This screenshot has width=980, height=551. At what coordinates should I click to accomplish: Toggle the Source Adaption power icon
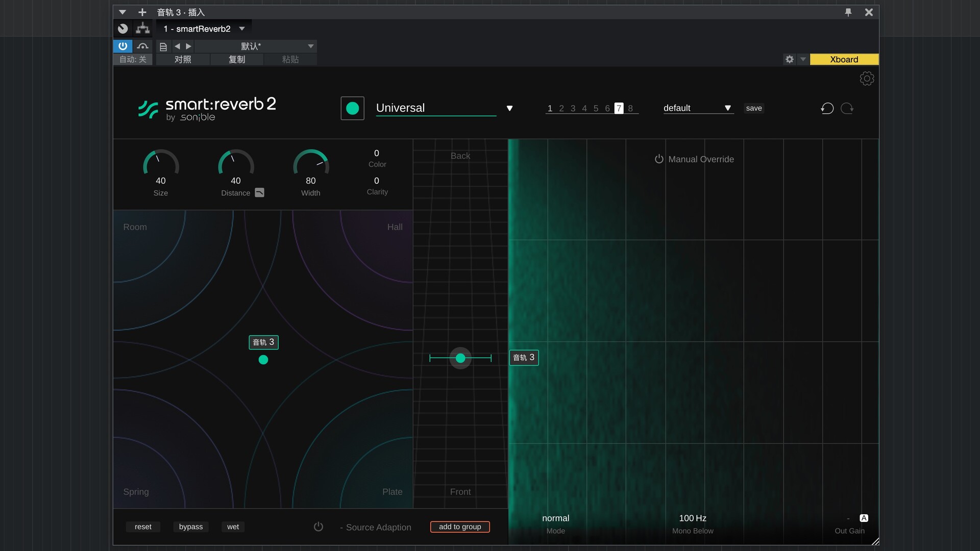(318, 527)
